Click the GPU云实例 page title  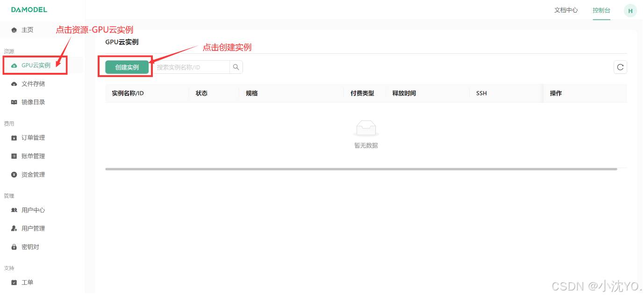pyautogui.click(x=122, y=42)
